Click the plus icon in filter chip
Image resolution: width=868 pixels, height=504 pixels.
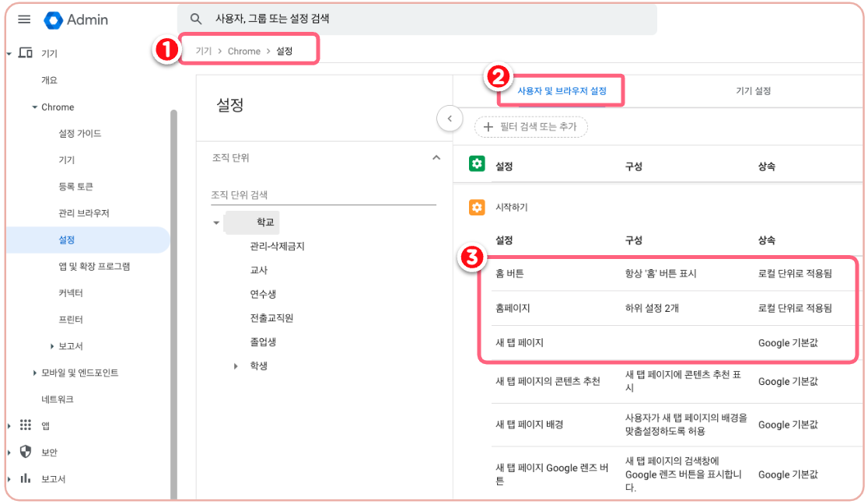point(488,127)
